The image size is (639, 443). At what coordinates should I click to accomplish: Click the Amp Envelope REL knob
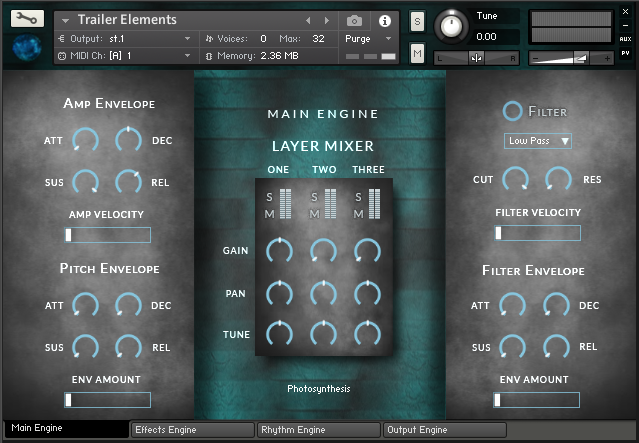tap(128, 182)
